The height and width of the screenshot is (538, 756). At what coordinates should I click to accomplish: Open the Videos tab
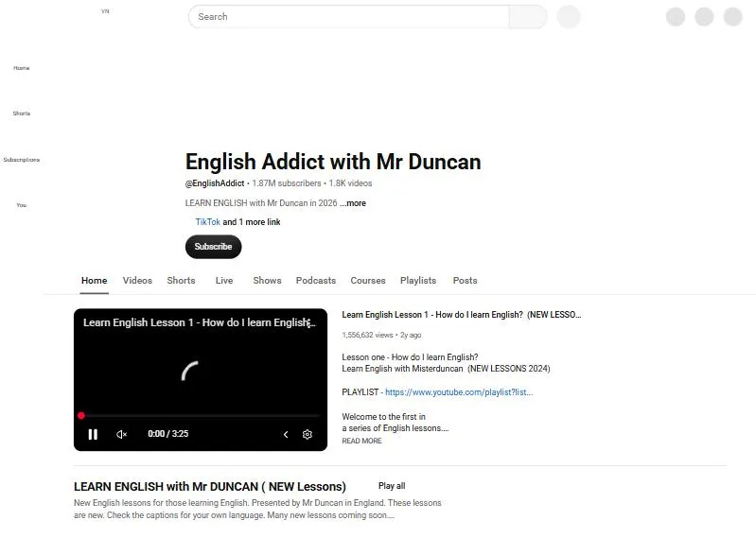click(x=137, y=280)
